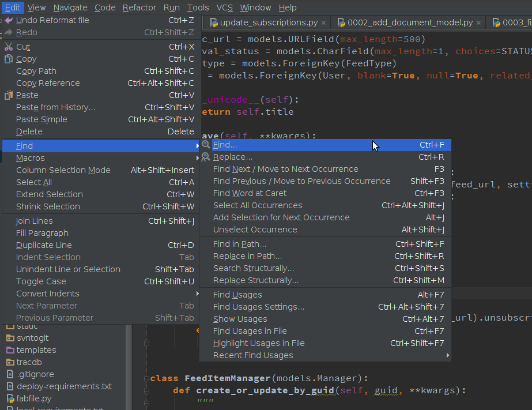Open the Code menu
This screenshot has height=410, width=532.
click(105, 7)
